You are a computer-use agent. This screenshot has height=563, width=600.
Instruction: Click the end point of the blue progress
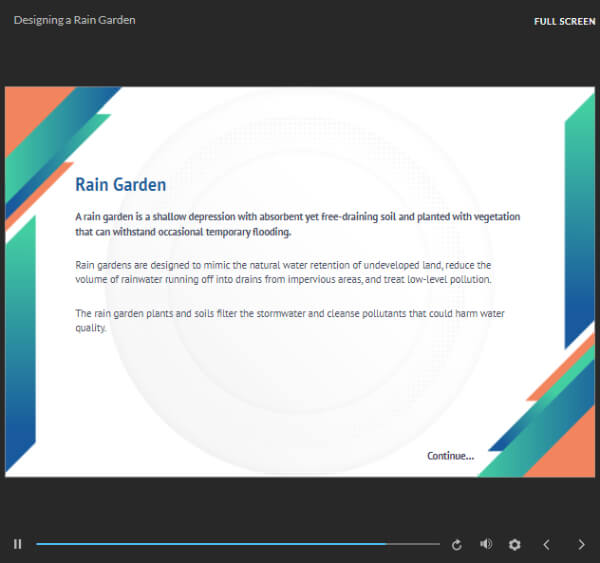[386, 544]
